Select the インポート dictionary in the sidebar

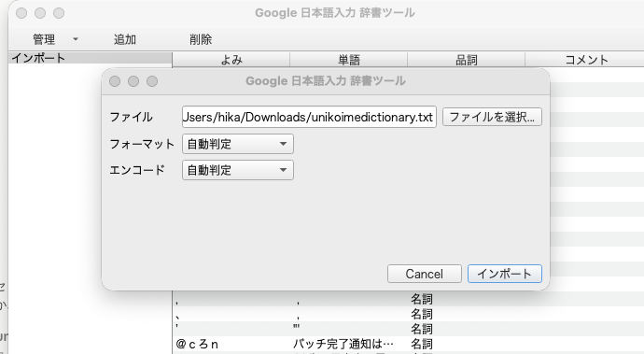pos(90,58)
